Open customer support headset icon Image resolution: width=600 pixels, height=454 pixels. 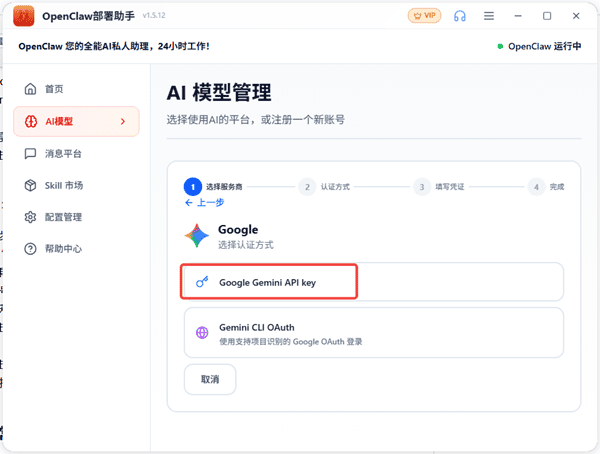(460, 16)
